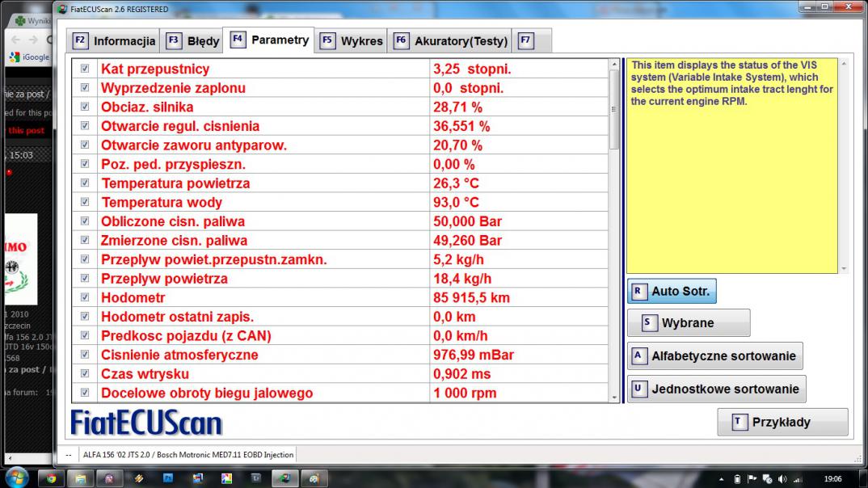Uncheck Poz. ped. przyspieszn. checkbox

[85, 164]
